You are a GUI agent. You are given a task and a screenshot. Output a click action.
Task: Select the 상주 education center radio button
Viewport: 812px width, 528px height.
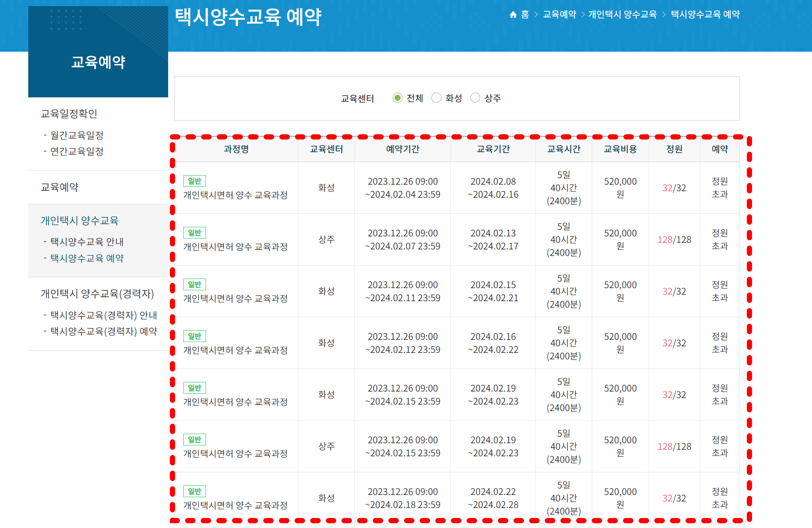pos(475,98)
